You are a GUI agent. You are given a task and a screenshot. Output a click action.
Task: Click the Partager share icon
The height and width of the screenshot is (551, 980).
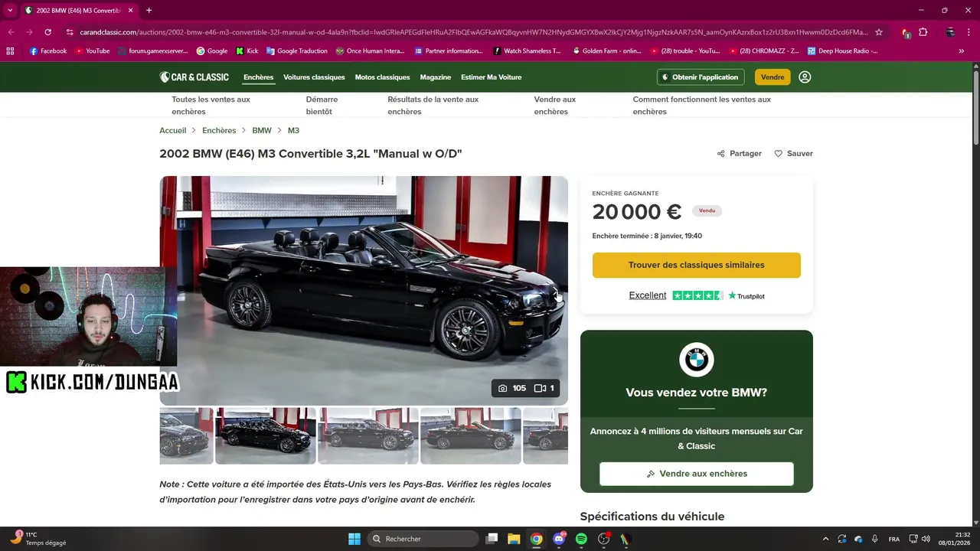click(721, 154)
